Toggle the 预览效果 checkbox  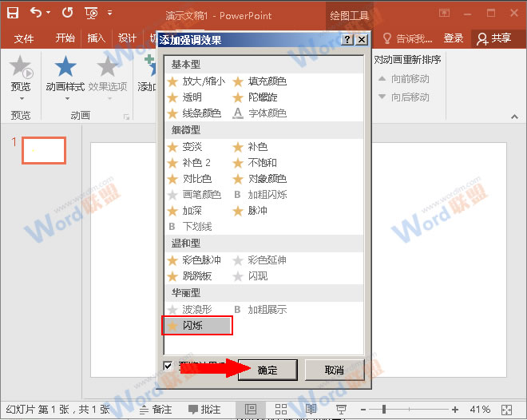click(x=168, y=366)
